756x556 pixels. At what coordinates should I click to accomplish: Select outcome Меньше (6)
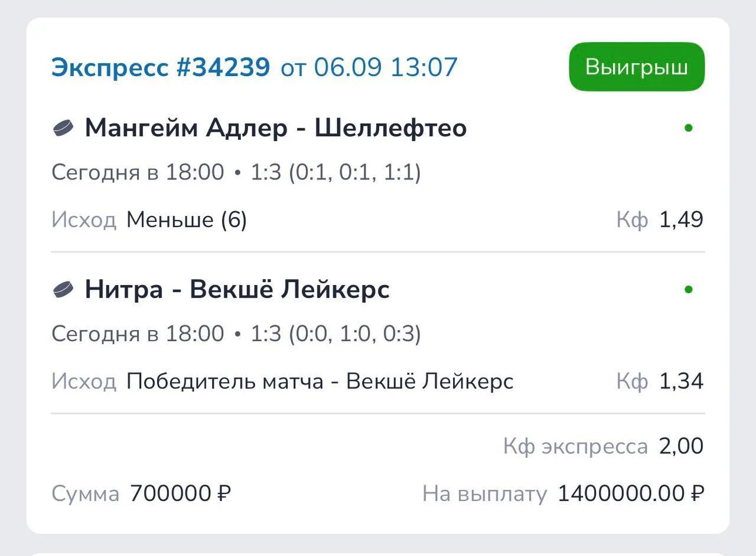point(187,220)
